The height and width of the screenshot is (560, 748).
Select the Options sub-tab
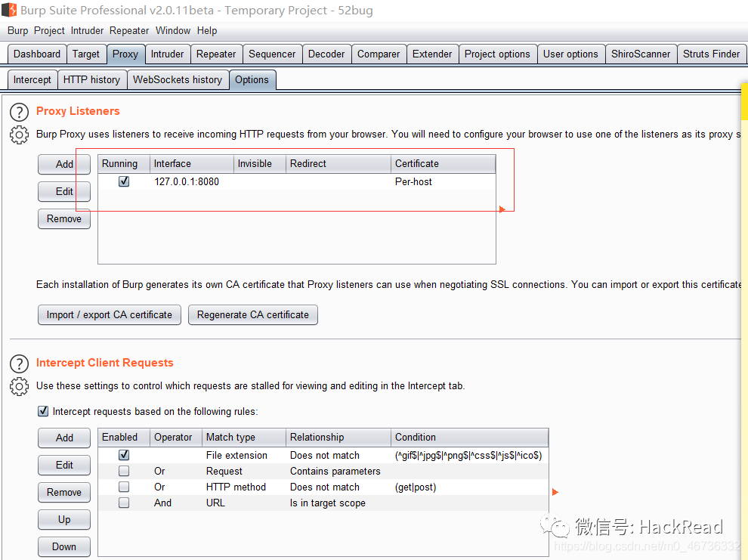click(252, 79)
